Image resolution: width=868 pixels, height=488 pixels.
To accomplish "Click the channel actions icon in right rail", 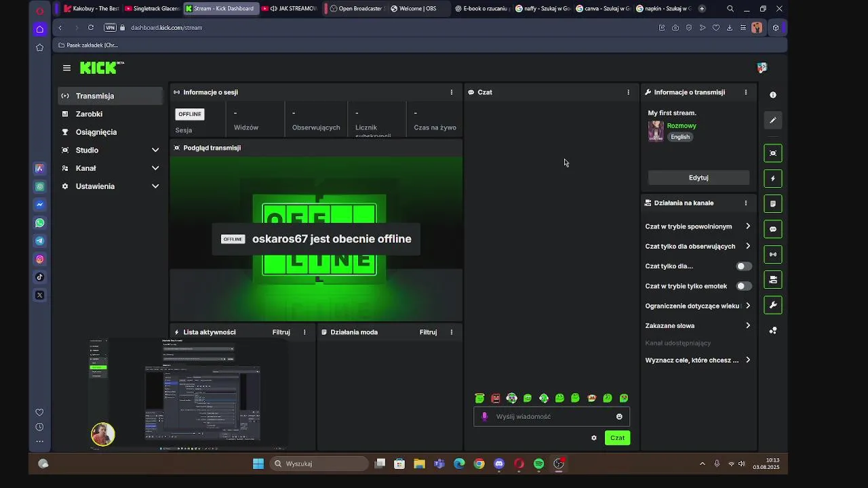I will click(773, 279).
